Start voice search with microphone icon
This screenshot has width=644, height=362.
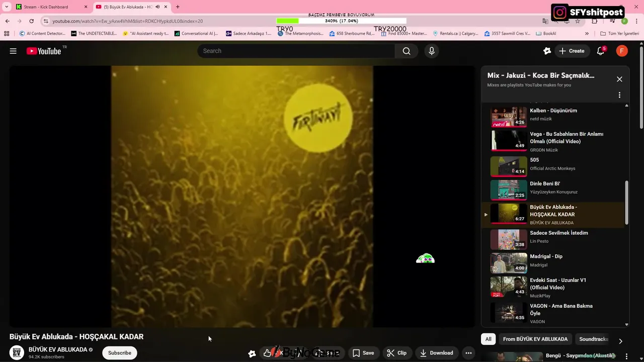tap(431, 51)
